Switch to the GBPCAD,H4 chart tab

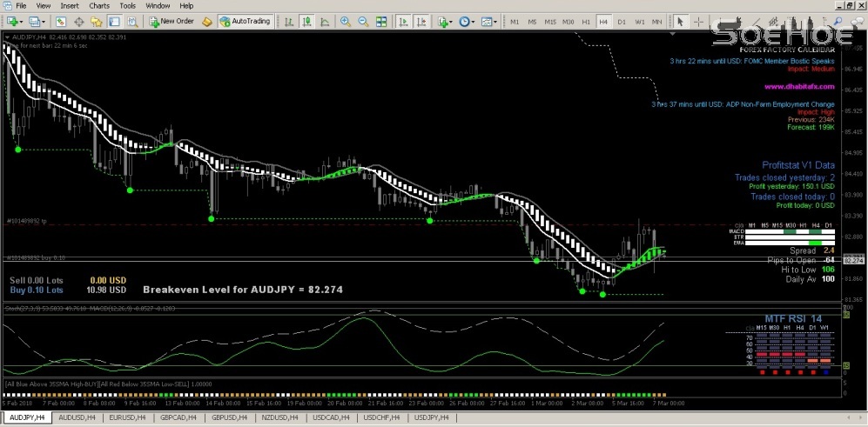(178, 418)
